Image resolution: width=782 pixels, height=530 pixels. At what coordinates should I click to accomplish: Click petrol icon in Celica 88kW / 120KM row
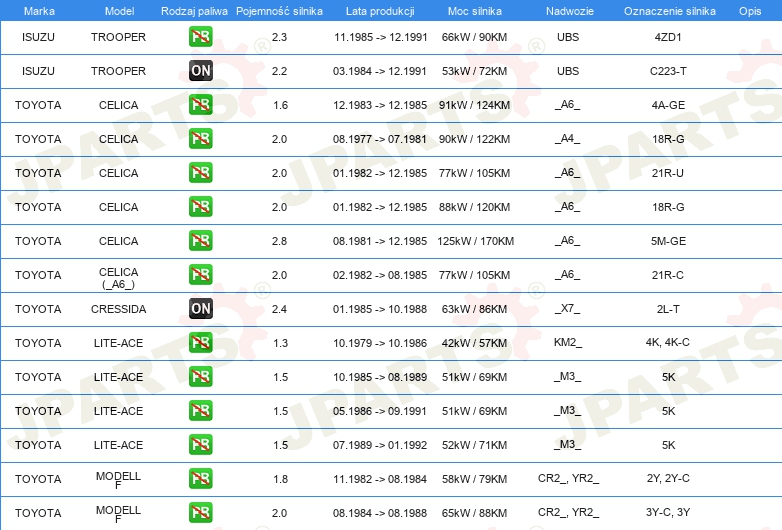click(200, 206)
